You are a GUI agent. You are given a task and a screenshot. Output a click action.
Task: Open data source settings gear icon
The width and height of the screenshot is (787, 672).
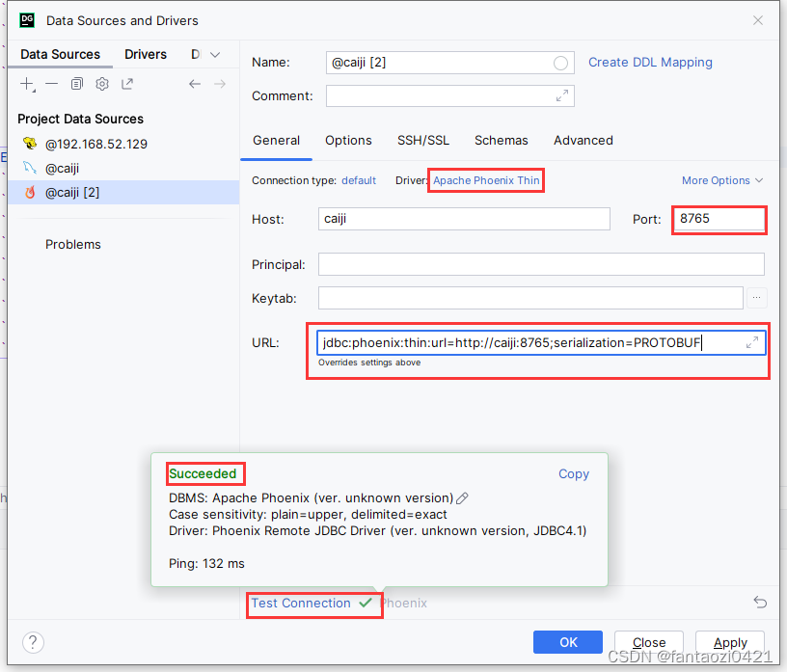tap(102, 84)
